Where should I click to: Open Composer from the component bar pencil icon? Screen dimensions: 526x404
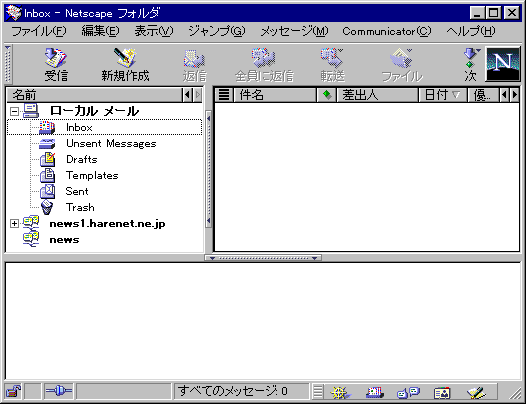[476, 392]
